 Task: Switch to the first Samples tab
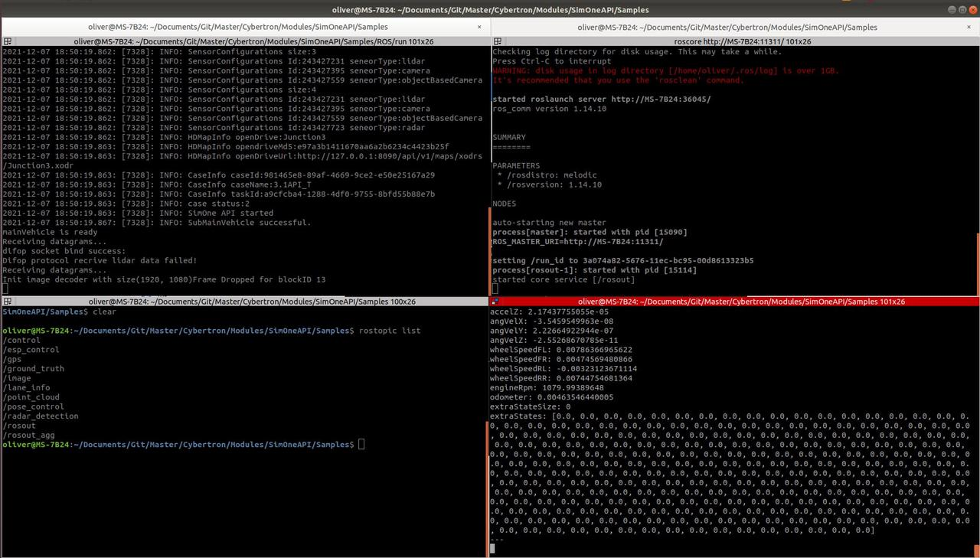245,27
